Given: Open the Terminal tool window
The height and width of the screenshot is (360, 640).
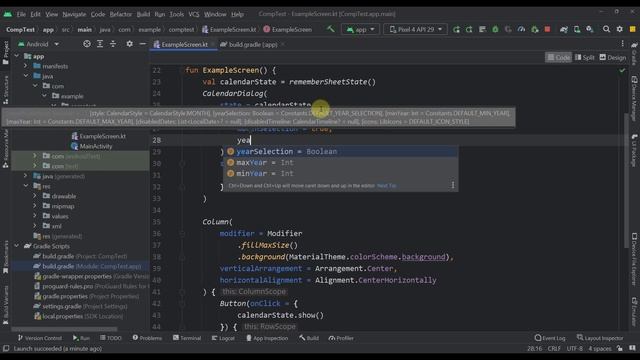Looking at the screenshot, I should [x=187, y=338].
